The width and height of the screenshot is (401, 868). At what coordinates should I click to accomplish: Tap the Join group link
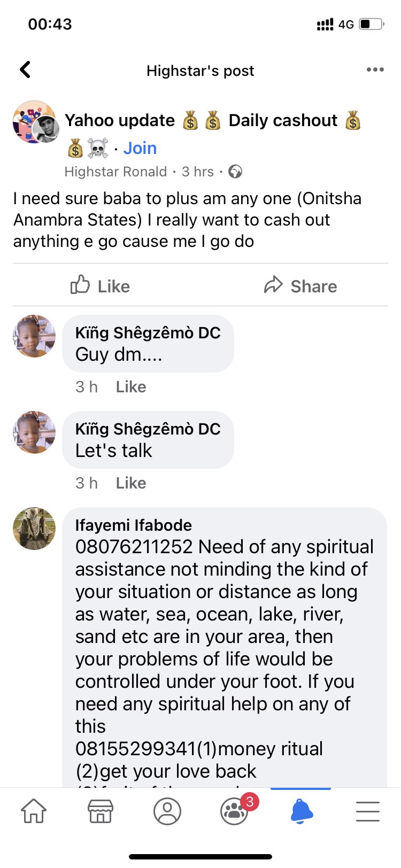pyautogui.click(x=140, y=148)
